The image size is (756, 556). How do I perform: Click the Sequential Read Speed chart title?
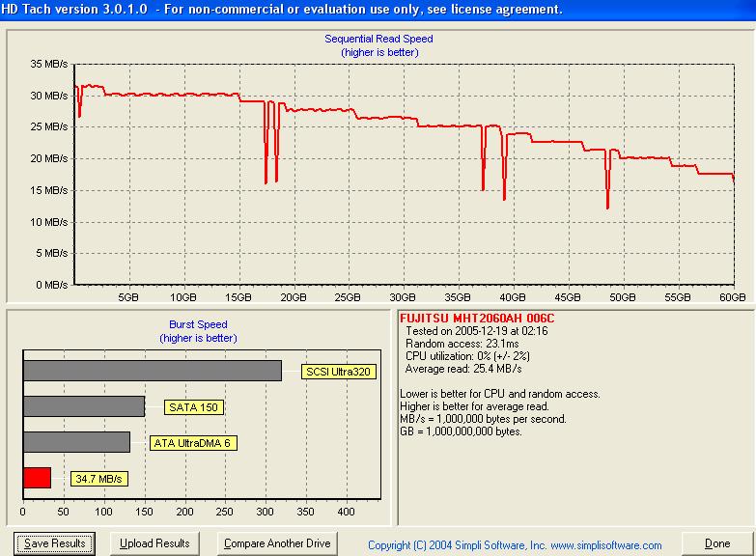(378, 39)
